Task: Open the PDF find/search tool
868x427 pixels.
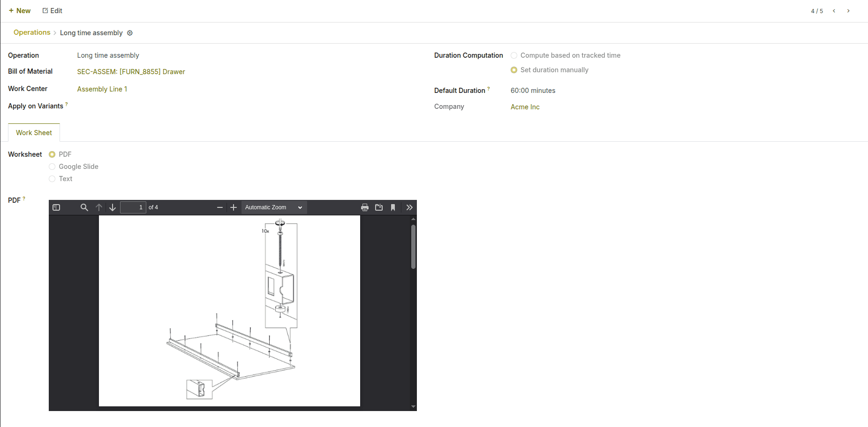Action: (84, 207)
